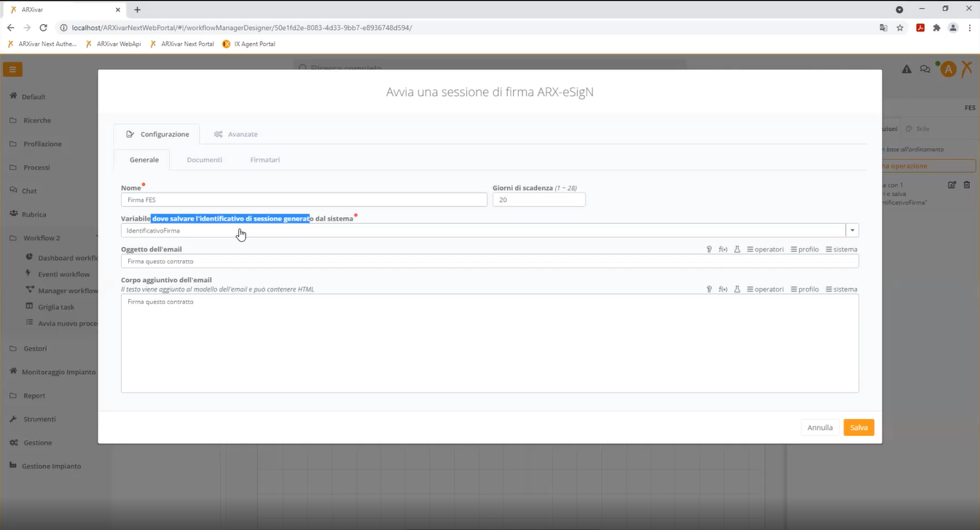Click the edit operation pencil icon
The height and width of the screenshot is (530, 980).
tap(952, 185)
